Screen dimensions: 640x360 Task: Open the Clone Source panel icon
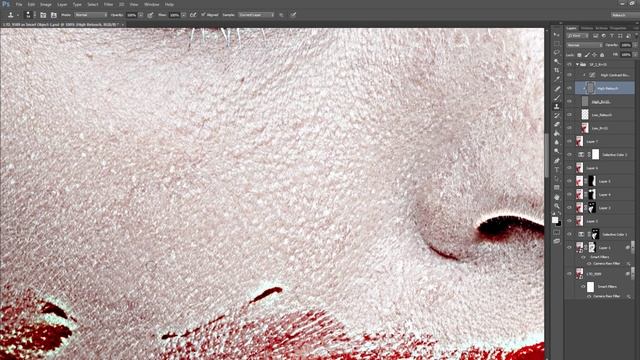tap(53, 15)
